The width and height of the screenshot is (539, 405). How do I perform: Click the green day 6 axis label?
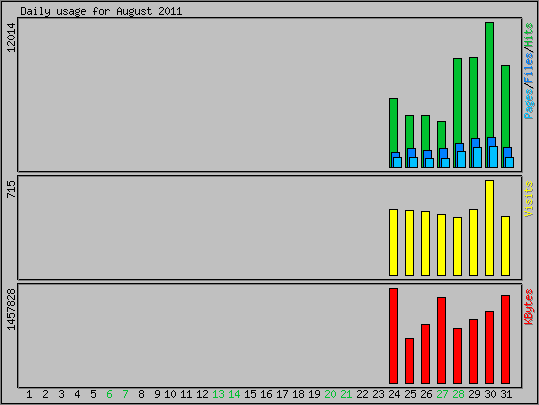pyautogui.click(x=109, y=394)
